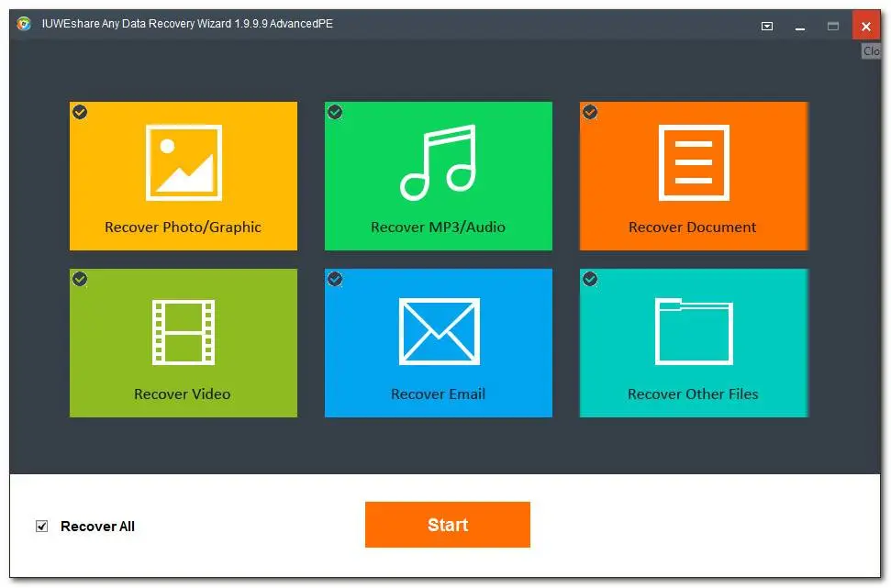
Task: Select the Recover Video label
Action: click(183, 394)
